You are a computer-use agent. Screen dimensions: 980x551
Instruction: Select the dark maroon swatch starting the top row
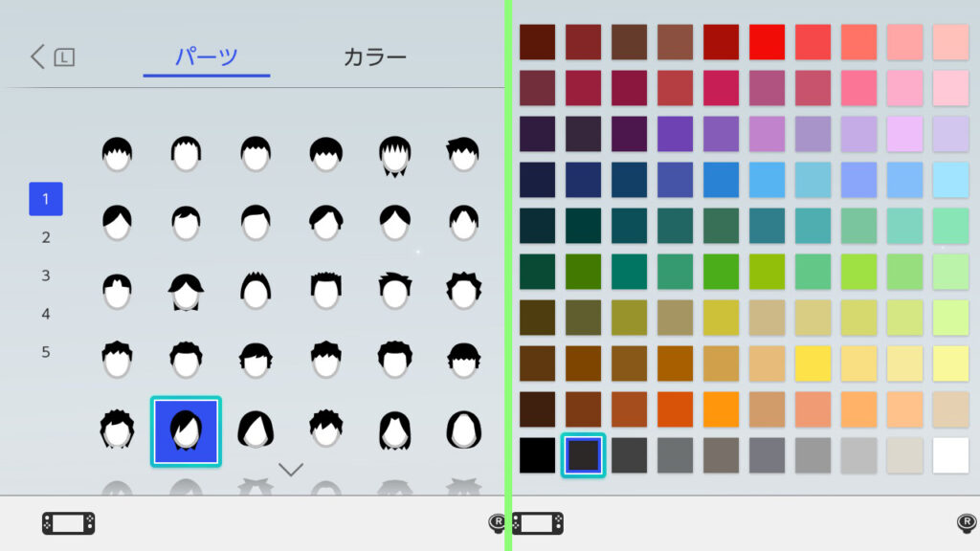click(538, 42)
